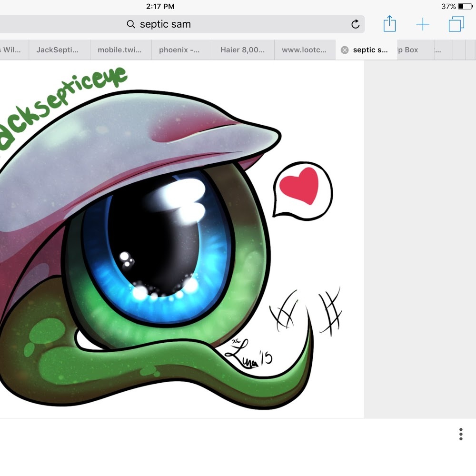The height and width of the screenshot is (476, 476).
Task: Switch to the JackSepti... tab
Action: 57,50
